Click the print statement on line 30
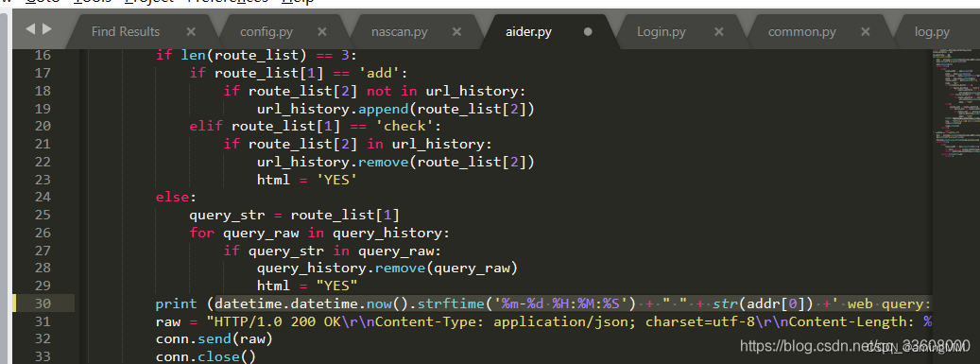 [543, 303]
